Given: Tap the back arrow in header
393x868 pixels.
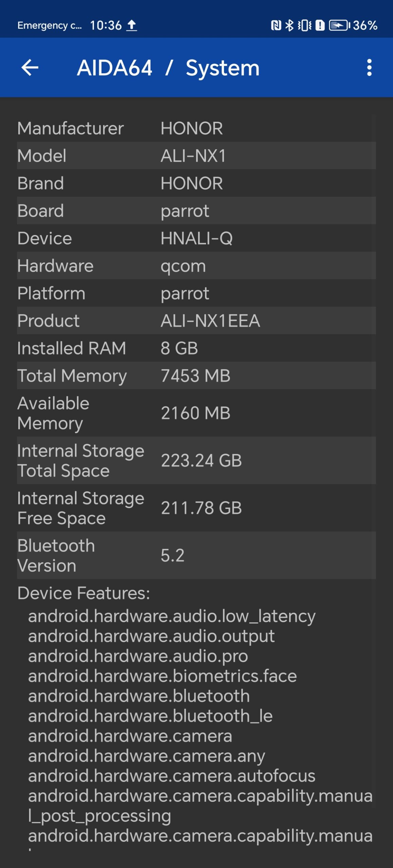Looking at the screenshot, I should pyautogui.click(x=30, y=67).
